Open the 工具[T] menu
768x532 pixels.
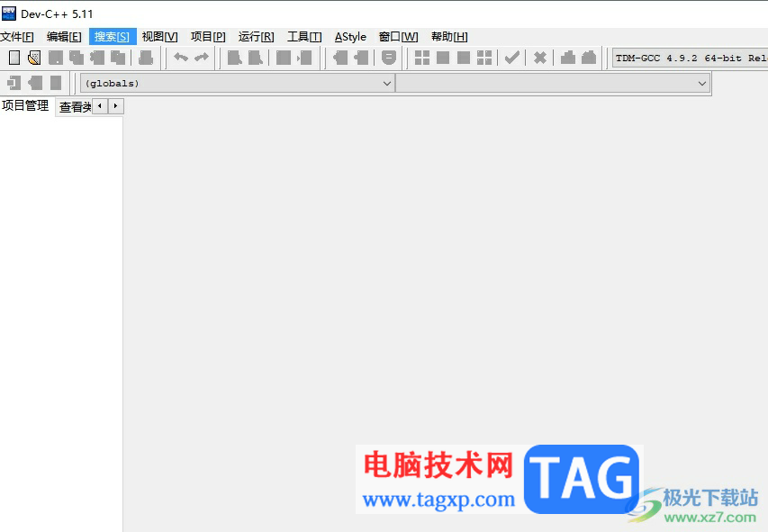click(304, 37)
